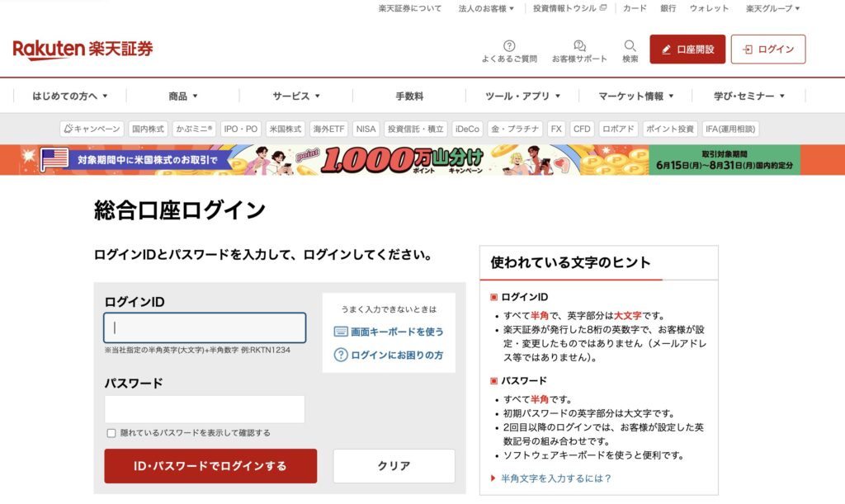Image resolution: width=845 pixels, height=504 pixels.
Task: Check 隠れているパスワードを表示して確認する checkbox
Action: [111, 433]
